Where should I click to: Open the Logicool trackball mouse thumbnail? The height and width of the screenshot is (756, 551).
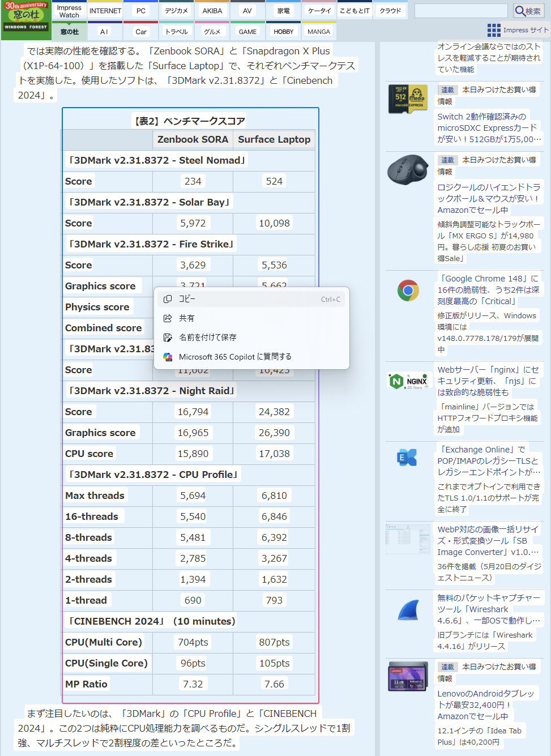pos(408,169)
